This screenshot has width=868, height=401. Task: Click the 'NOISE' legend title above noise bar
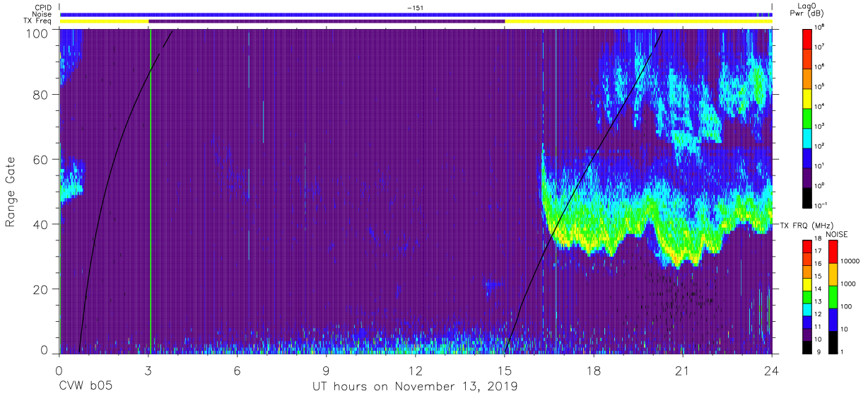click(835, 234)
